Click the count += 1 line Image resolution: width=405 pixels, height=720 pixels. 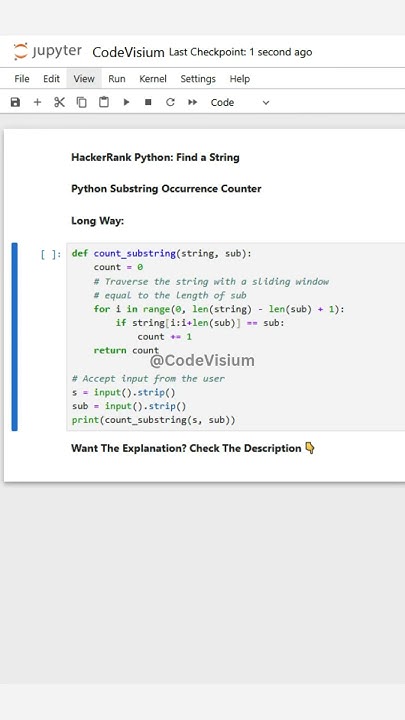tap(164, 337)
